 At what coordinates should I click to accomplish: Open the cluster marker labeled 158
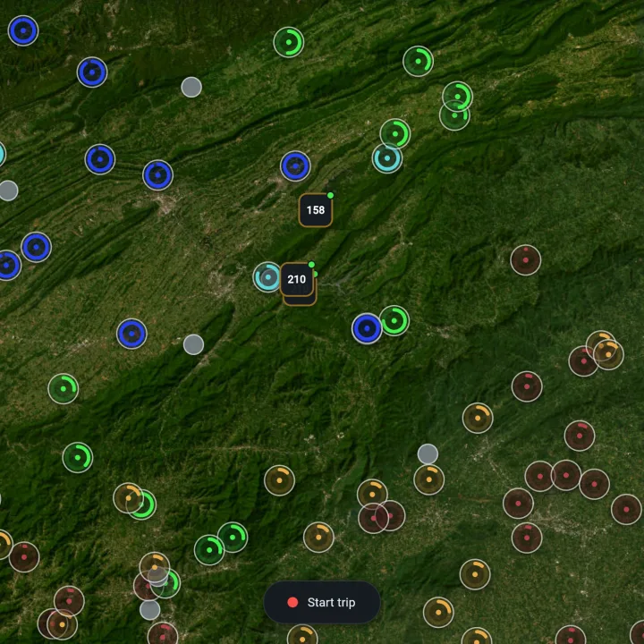click(316, 210)
